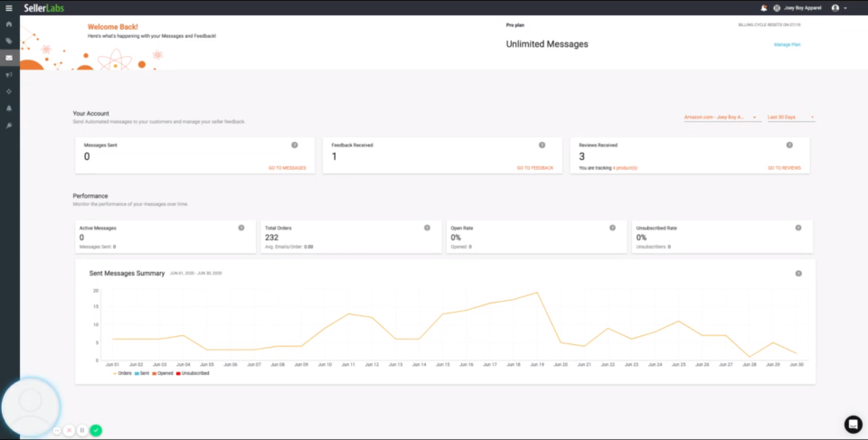Expand the Last 30 Days date range dropdown

(791, 117)
